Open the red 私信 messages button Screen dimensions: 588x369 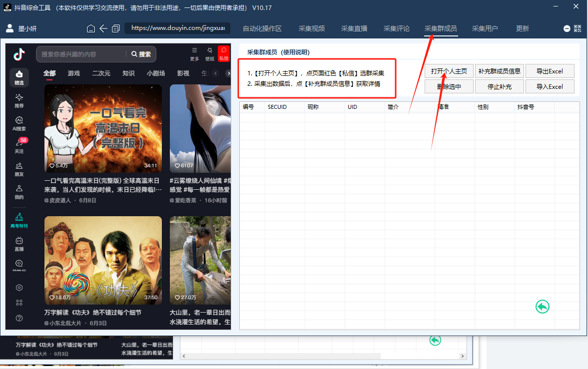click(x=224, y=53)
